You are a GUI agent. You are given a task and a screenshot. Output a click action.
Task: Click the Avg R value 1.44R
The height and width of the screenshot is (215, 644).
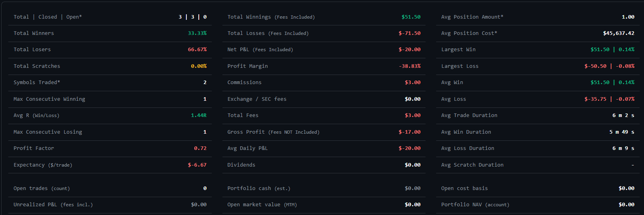click(x=199, y=115)
